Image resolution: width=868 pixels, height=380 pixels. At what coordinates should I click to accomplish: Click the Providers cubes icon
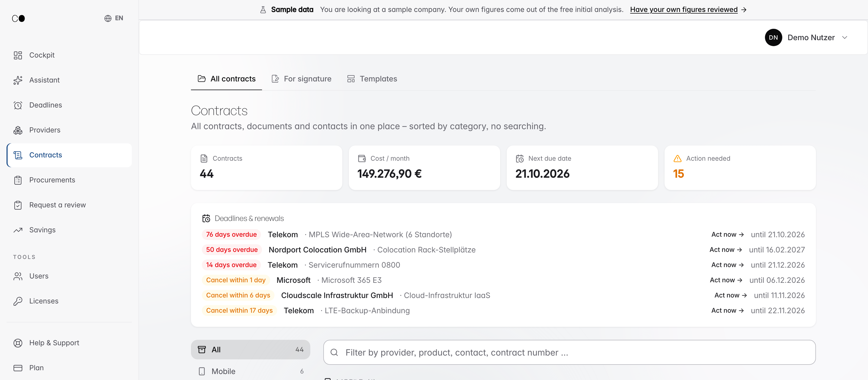pos(18,130)
